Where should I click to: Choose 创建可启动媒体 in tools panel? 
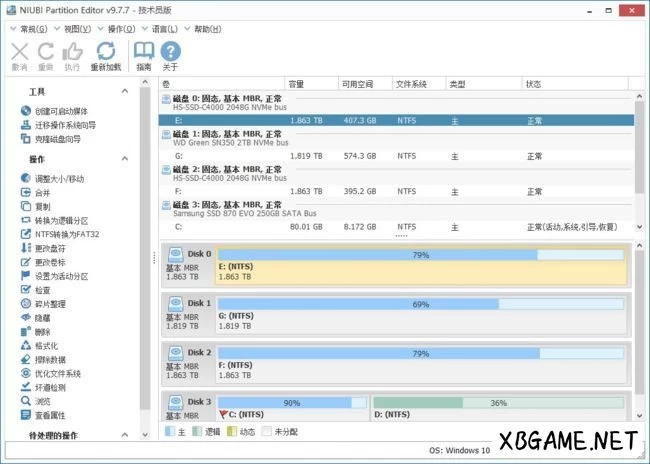pos(60,110)
